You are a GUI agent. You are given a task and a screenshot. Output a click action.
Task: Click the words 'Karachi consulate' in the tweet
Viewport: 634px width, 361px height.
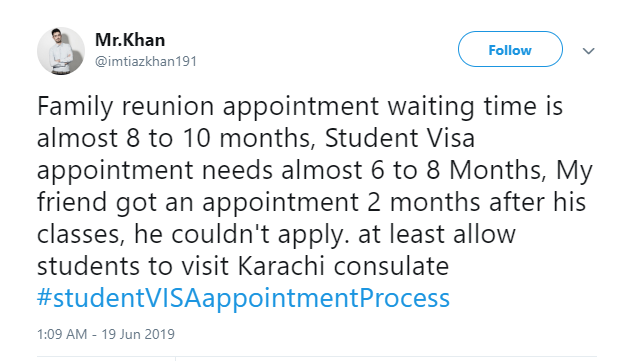click(x=343, y=266)
